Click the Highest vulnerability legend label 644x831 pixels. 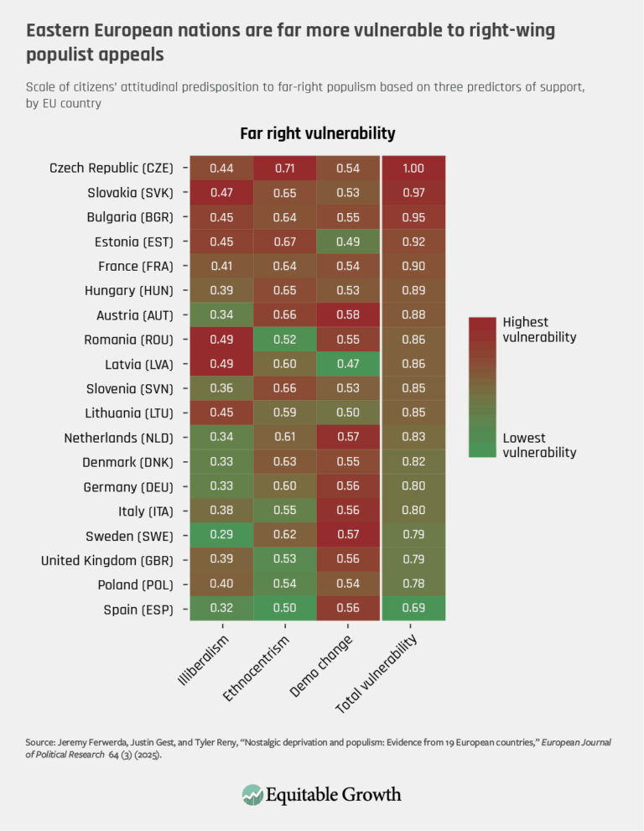pos(539,330)
